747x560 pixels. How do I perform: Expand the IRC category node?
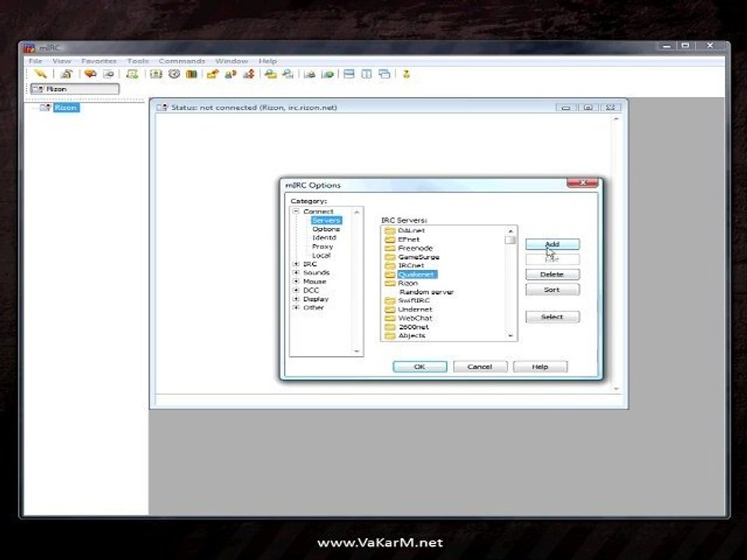[x=296, y=264]
